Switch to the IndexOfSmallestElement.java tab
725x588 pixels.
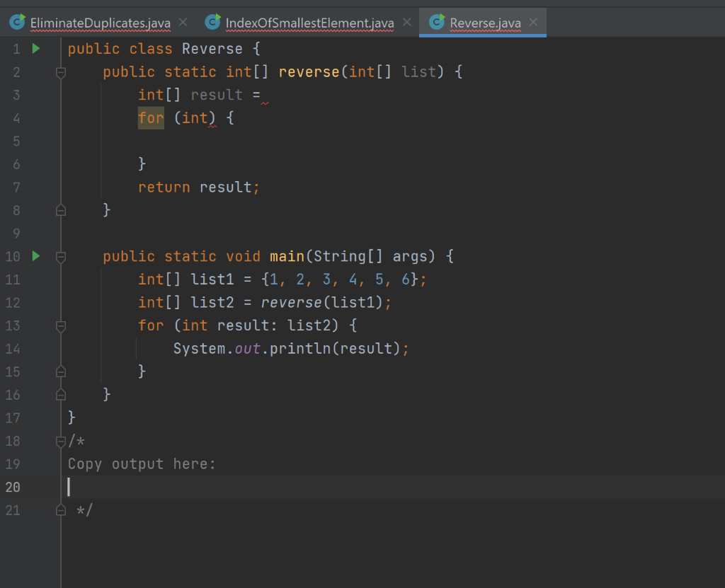pos(309,23)
